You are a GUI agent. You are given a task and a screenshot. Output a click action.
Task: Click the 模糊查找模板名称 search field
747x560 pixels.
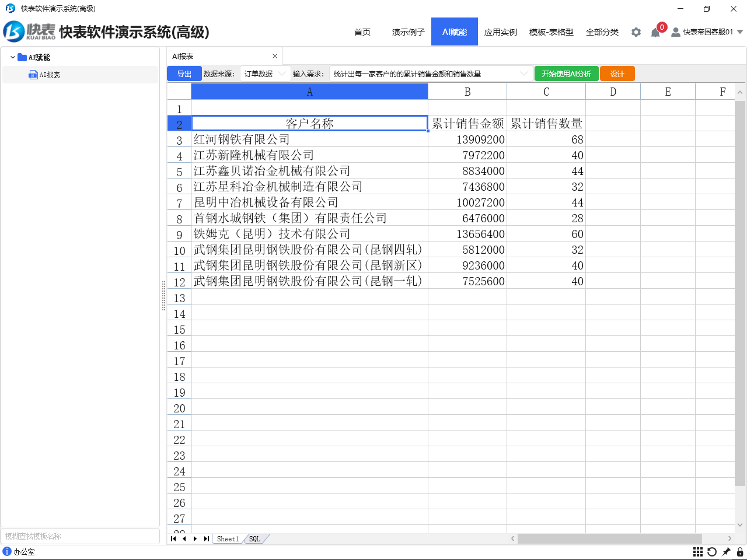(81, 536)
